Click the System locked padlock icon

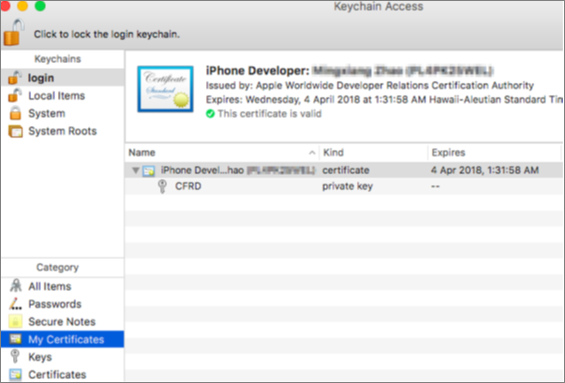point(15,113)
